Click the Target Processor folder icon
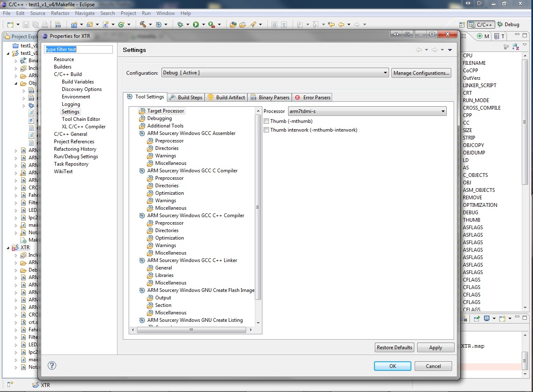Viewport: 533px width, 392px height. [x=142, y=111]
